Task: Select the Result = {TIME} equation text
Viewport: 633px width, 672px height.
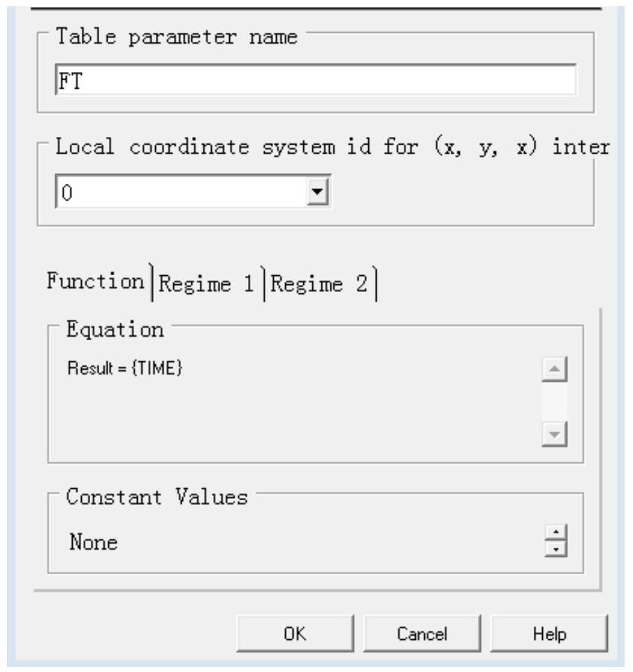Action: coord(124,369)
